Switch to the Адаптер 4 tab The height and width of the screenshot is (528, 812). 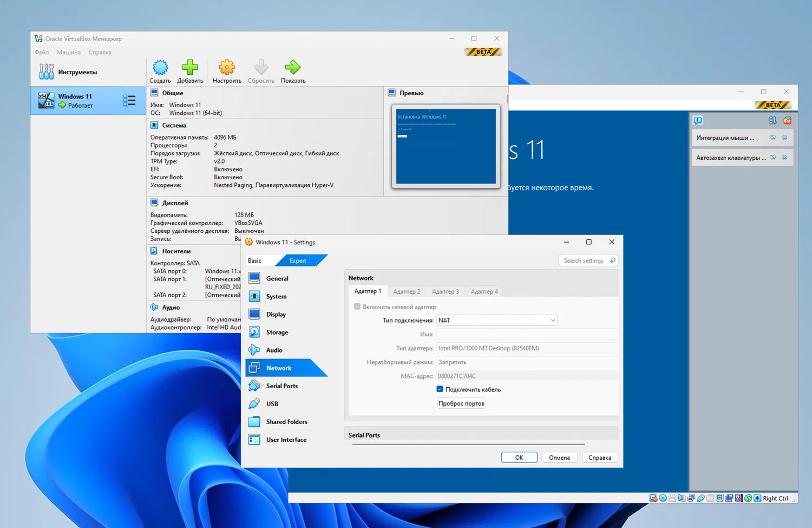tap(484, 291)
